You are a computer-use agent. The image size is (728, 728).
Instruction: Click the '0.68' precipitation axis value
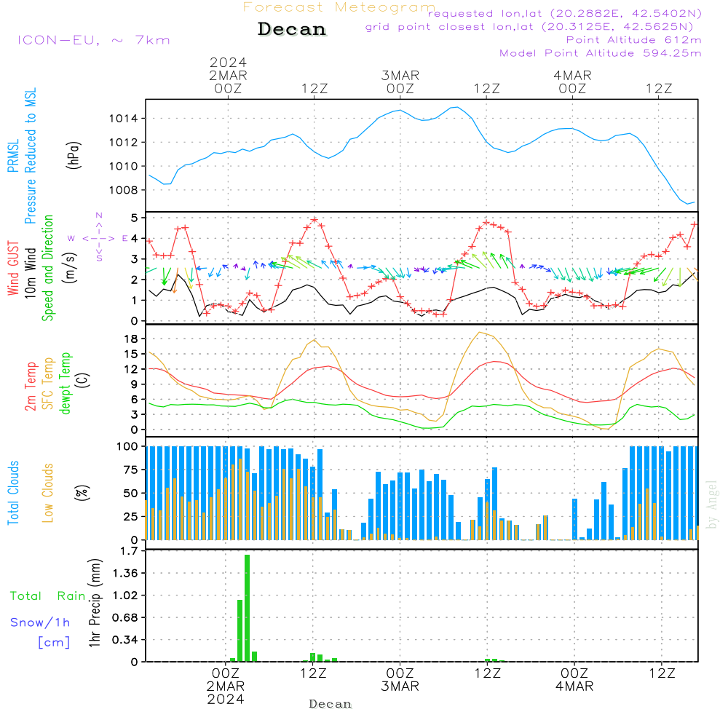[125, 618]
